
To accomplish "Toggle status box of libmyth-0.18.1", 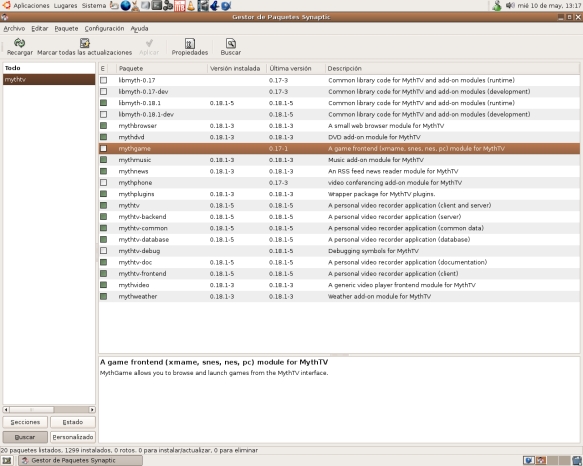I will [103, 103].
